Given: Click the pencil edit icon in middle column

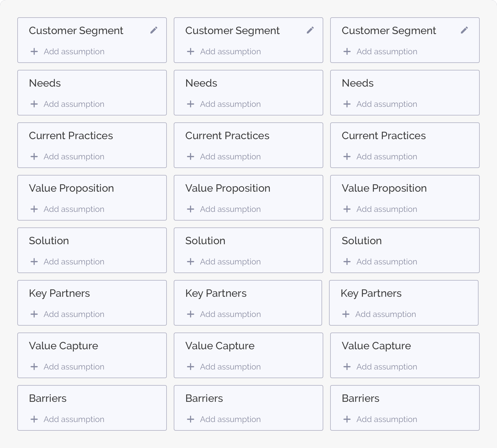Looking at the screenshot, I should coord(310,30).
